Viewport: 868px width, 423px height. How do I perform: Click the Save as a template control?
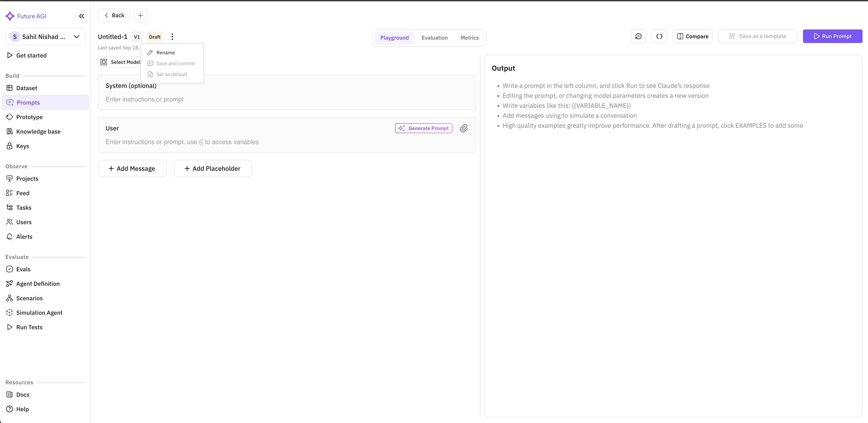(757, 36)
